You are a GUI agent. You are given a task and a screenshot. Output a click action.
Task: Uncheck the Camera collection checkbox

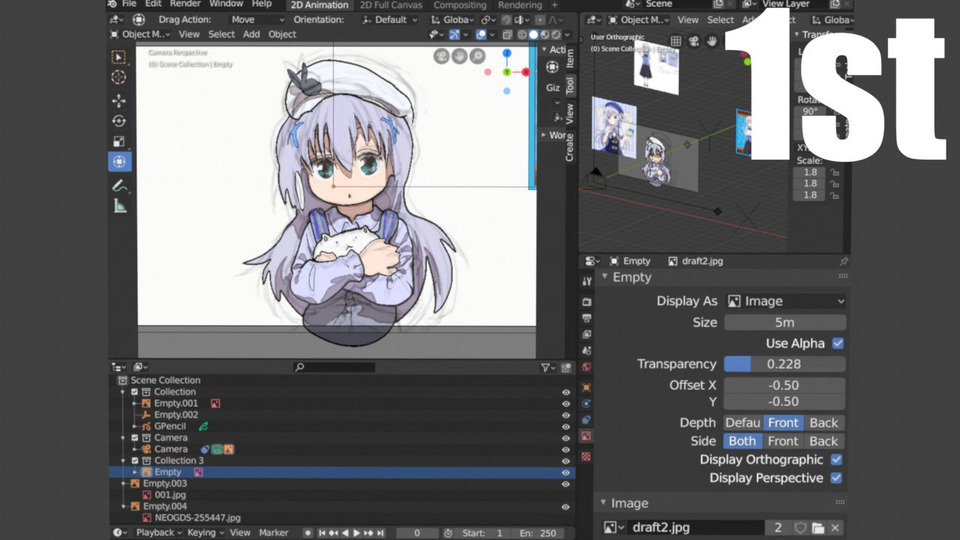tap(135, 438)
